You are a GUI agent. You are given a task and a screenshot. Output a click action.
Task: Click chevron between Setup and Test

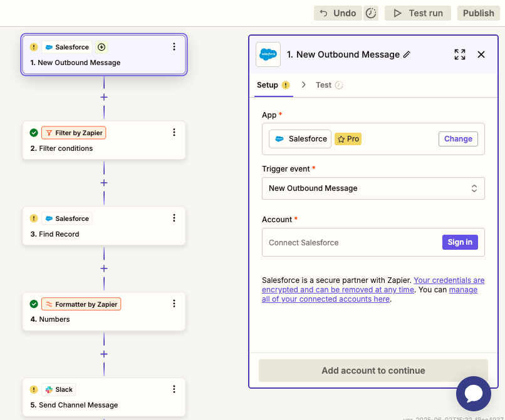coord(303,85)
